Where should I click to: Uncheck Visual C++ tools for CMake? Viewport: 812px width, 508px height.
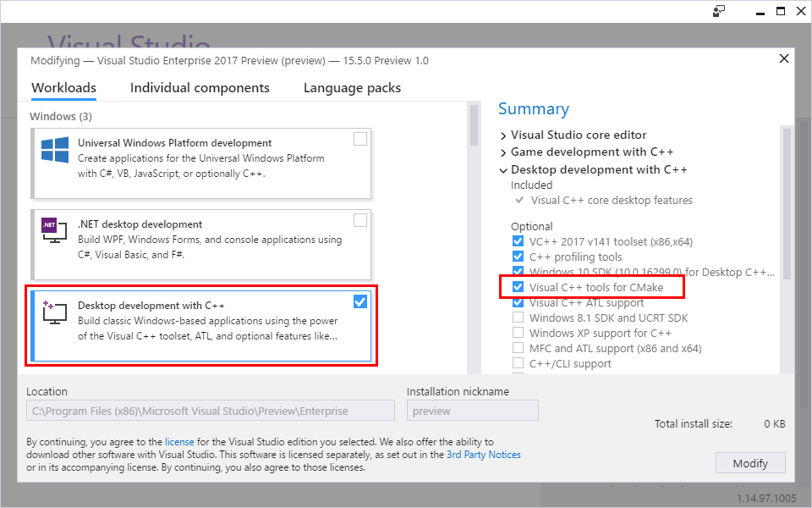pos(518,287)
